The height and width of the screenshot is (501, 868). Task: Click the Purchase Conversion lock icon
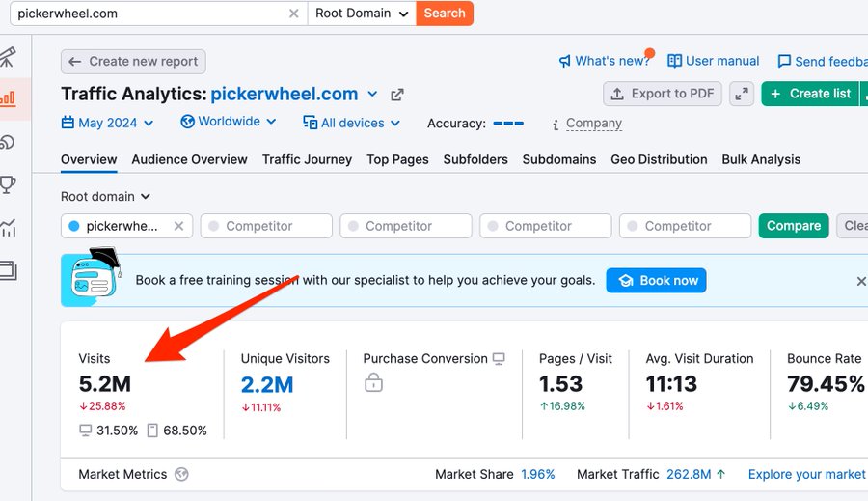click(x=373, y=382)
